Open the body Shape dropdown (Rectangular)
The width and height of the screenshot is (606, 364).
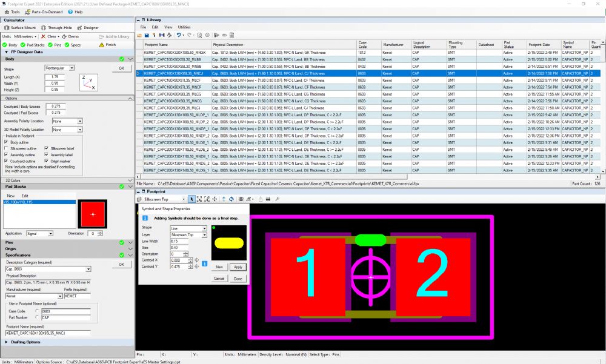click(x=59, y=68)
